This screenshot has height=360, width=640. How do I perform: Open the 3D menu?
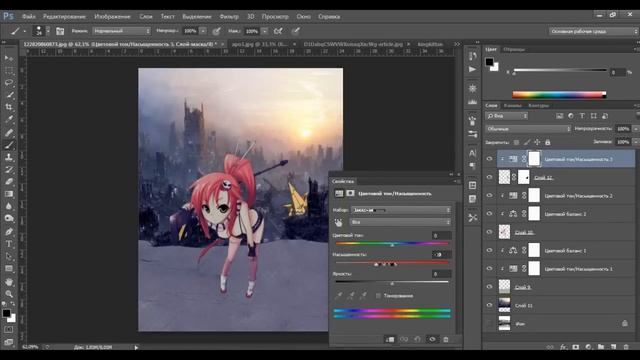(251, 17)
